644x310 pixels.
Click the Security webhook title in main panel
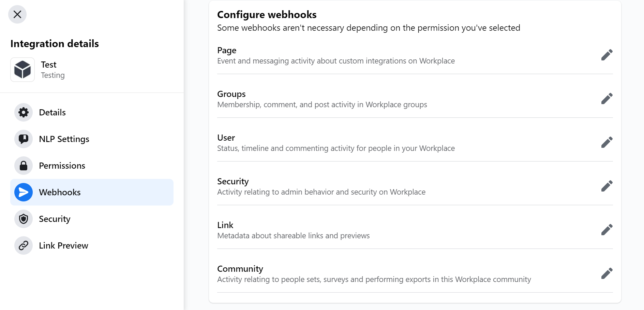point(233,182)
